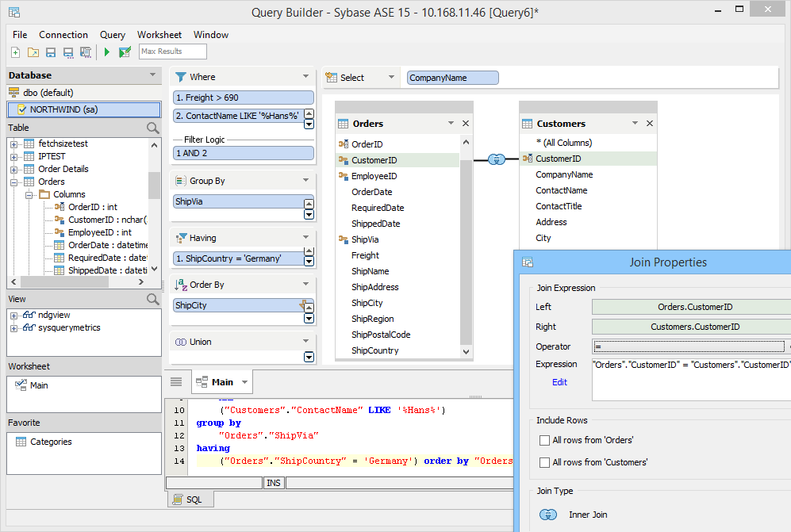
Task: Close the Customers table box
Action: (x=650, y=124)
